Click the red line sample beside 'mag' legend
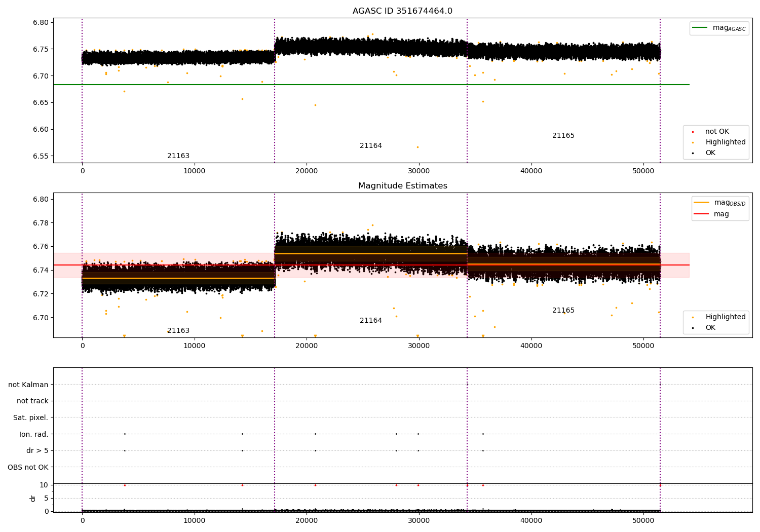This screenshot has width=760, height=532. (x=701, y=214)
